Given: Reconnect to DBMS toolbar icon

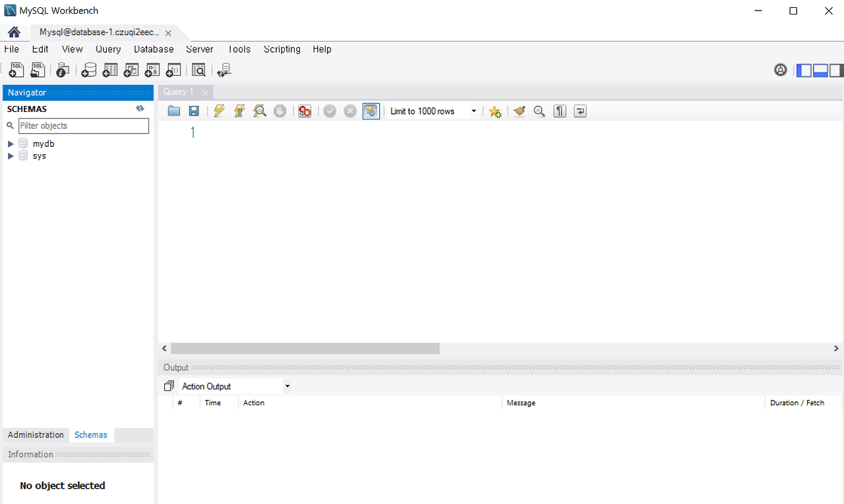Looking at the screenshot, I should [224, 70].
